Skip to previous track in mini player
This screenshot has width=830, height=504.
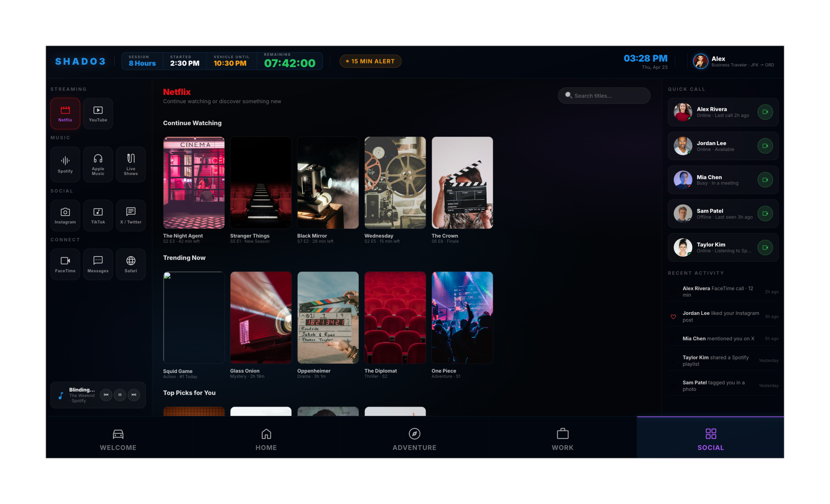(106, 395)
